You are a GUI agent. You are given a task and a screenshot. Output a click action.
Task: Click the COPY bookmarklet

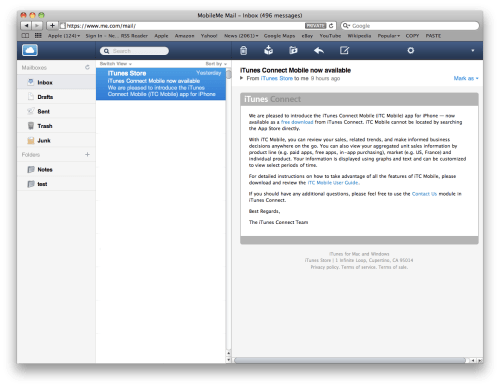tap(412, 36)
